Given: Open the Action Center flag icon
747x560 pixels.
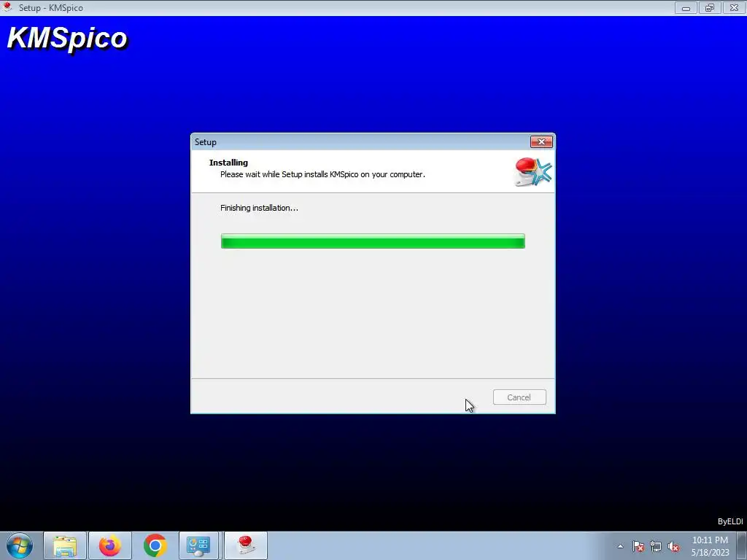Looking at the screenshot, I should tap(638, 546).
